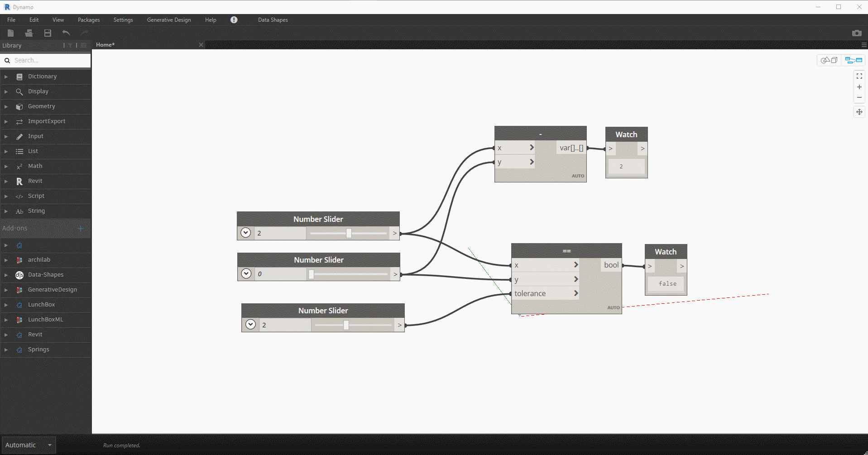Open the File menu
Screen dimensions: 868x455
point(11,20)
